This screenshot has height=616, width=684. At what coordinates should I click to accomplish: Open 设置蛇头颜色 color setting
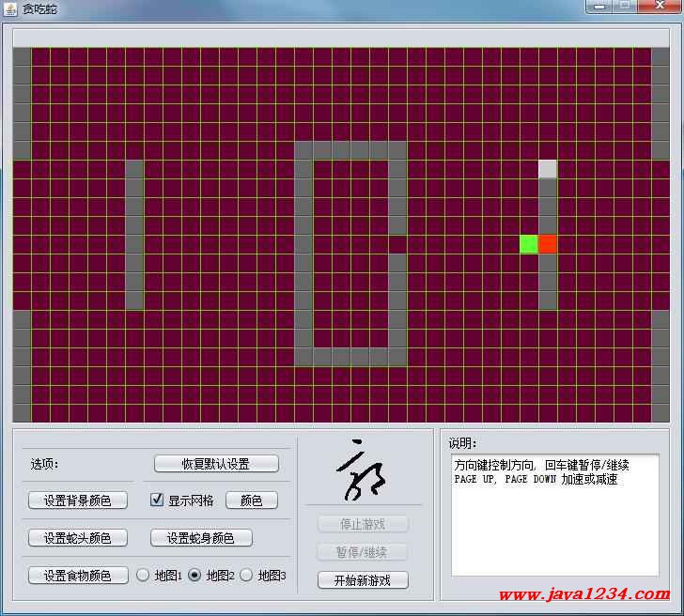[77, 538]
